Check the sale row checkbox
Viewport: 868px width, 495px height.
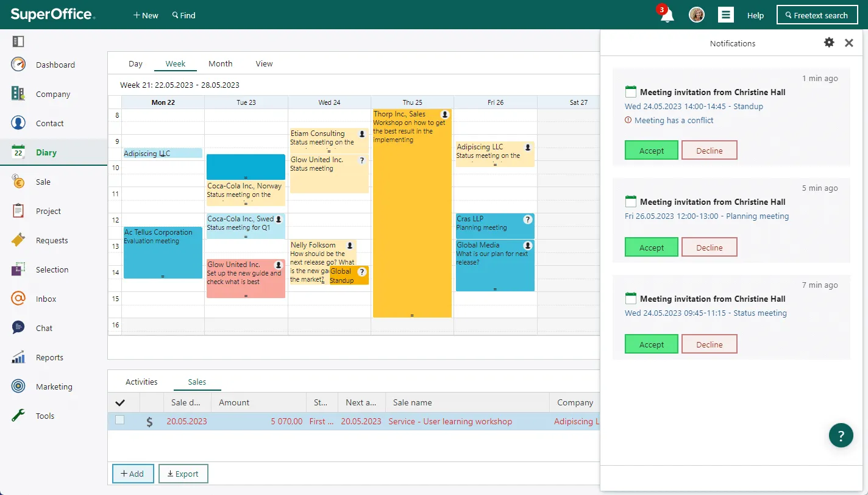click(x=120, y=420)
